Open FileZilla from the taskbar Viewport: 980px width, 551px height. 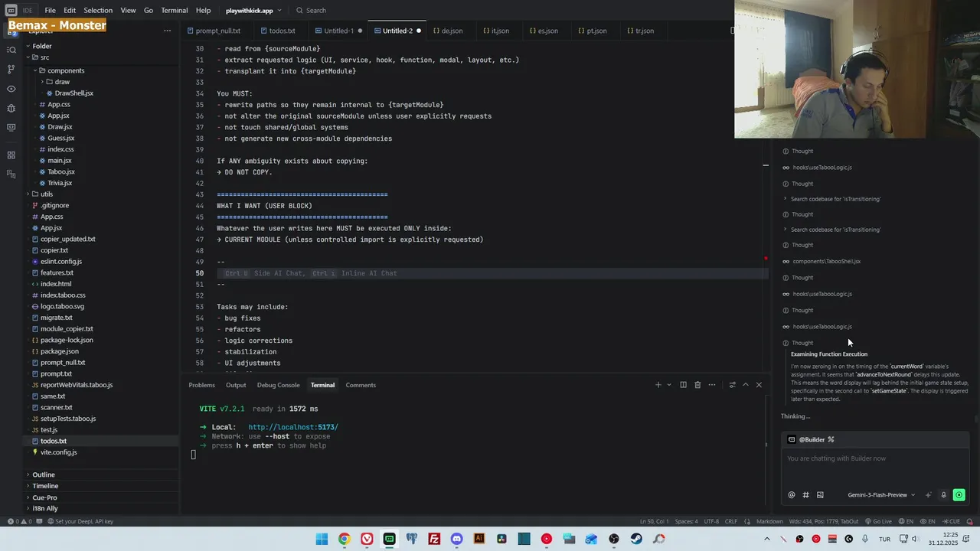434,539
